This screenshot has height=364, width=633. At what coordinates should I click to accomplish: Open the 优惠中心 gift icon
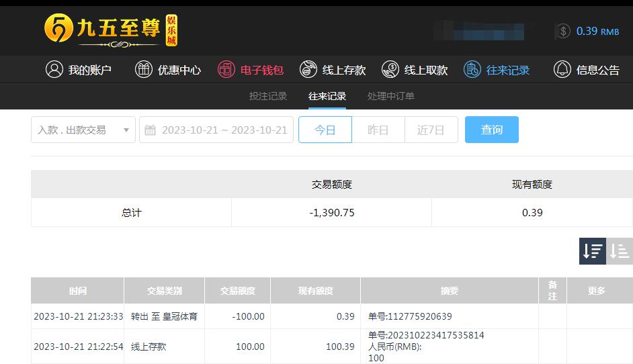pos(143,69)
